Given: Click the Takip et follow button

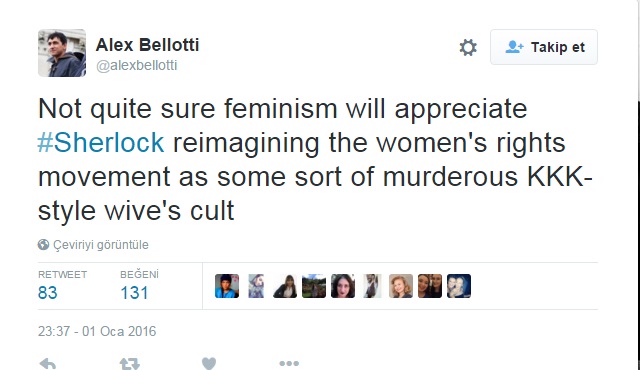Looking at the screenshot, I should click(x=544, y=47).
